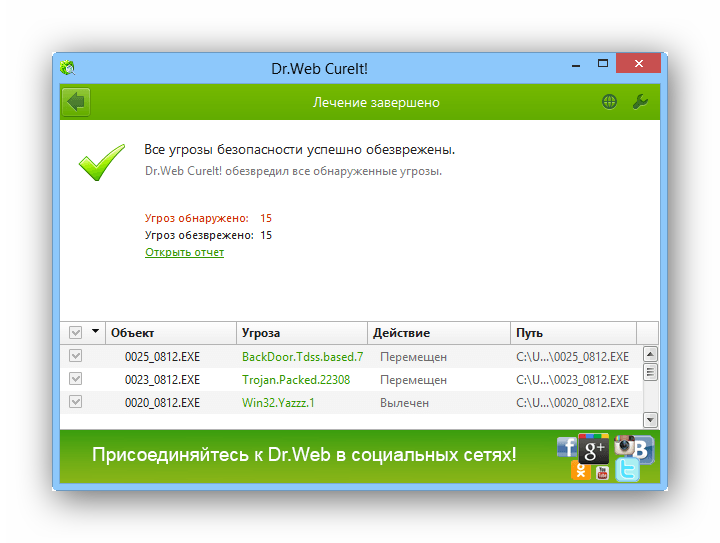Viewport: 720px width, 543px height.
Task: Select the 0025_0812.EXE object name
Action: [x=163, y=357]
